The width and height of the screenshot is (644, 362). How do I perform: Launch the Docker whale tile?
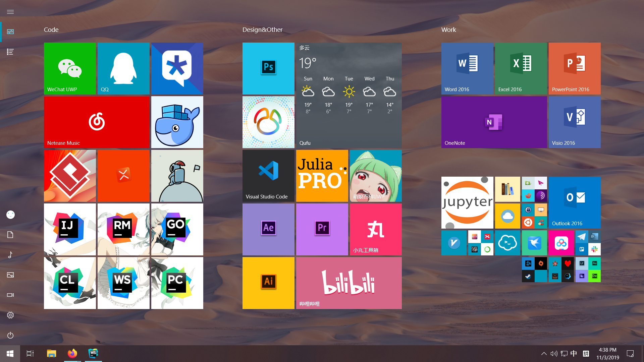[177, 122]
